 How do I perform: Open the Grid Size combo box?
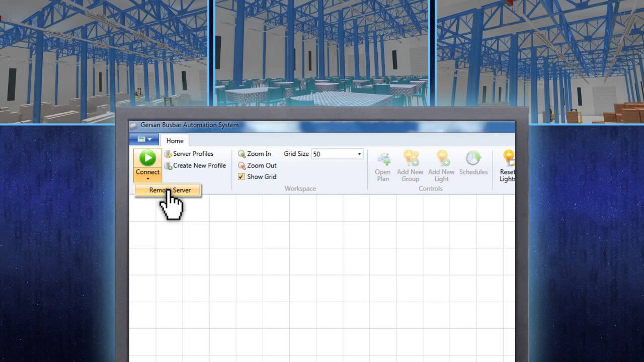(359, 154)
